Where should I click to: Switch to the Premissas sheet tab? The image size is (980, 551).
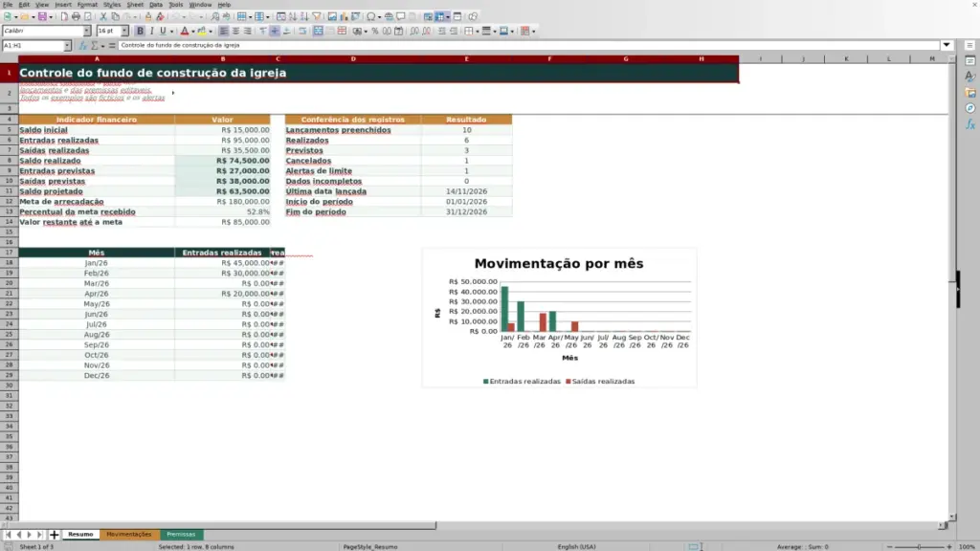click(x=181, y=535)
